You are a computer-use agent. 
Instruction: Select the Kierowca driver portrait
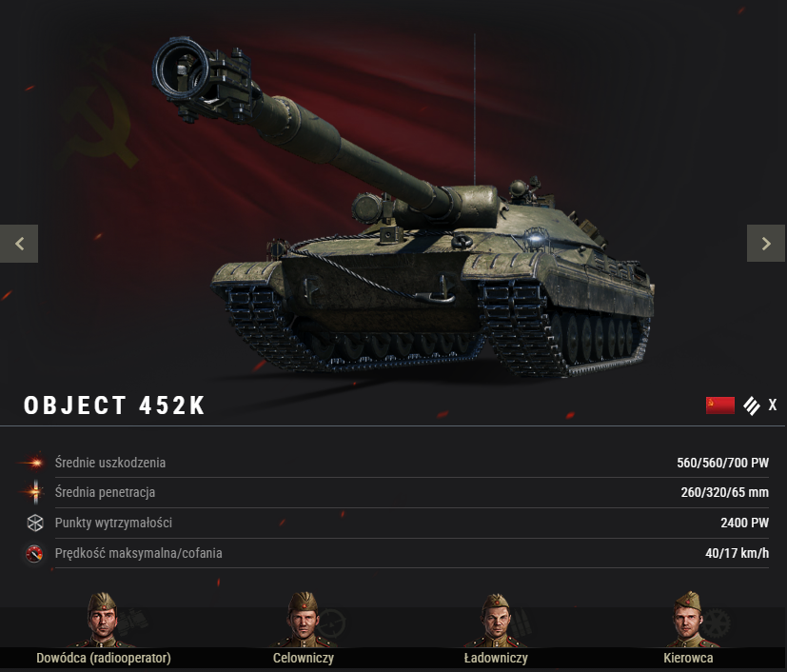pos(689,621)
